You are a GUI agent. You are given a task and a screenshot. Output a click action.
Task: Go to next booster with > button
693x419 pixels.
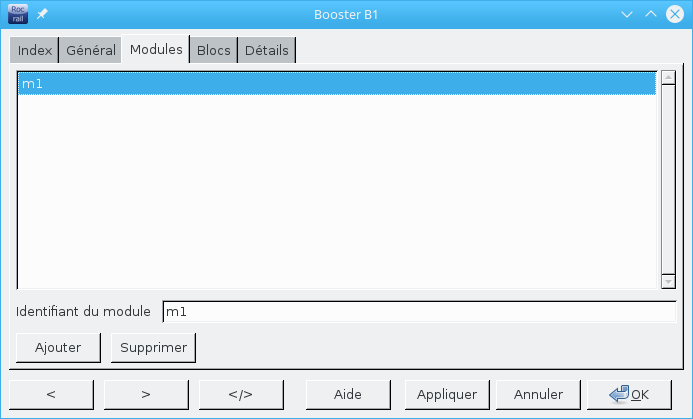[146, 394]
